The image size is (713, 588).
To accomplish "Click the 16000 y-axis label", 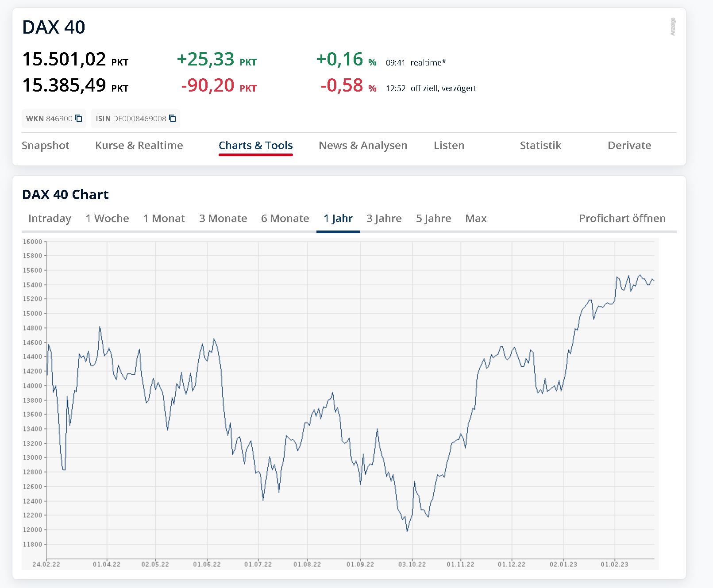I will 32,242.
